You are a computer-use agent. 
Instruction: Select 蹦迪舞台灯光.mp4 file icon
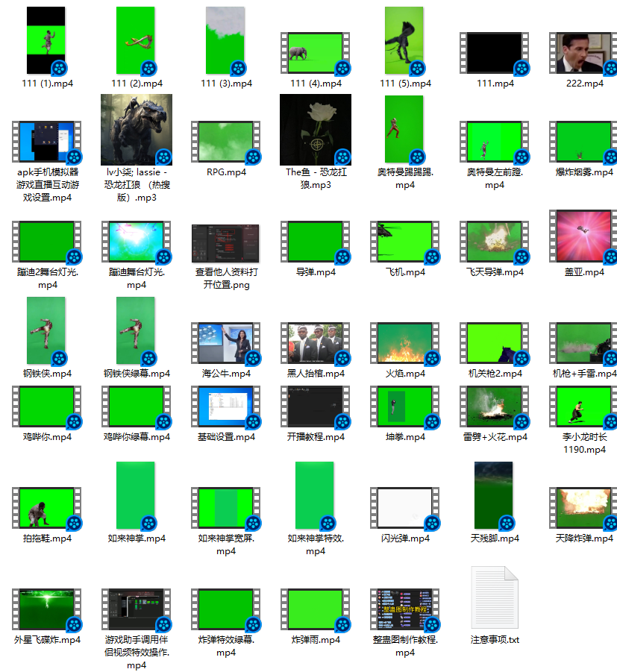tap(137, 242)
